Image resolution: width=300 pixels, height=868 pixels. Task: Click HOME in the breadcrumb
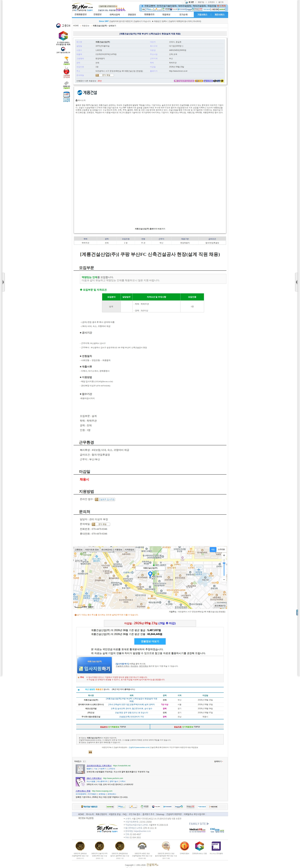coord(76,26)
